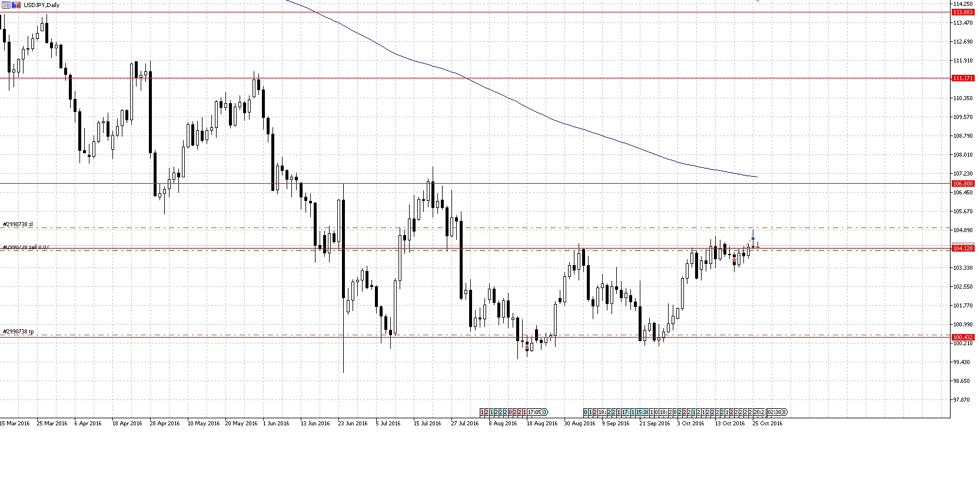Click the 104.120 current price label
The width and height of the screenshot is (980, 499).
(962, 249)
